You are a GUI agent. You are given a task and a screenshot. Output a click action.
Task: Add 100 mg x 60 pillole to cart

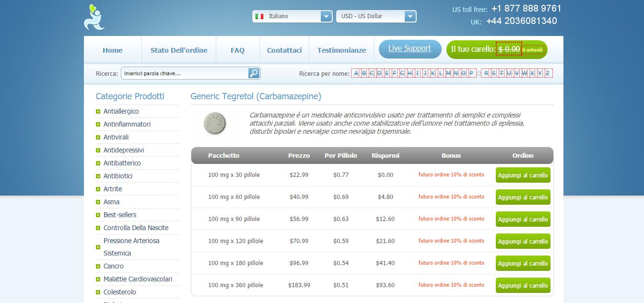[x=523, y=197]
